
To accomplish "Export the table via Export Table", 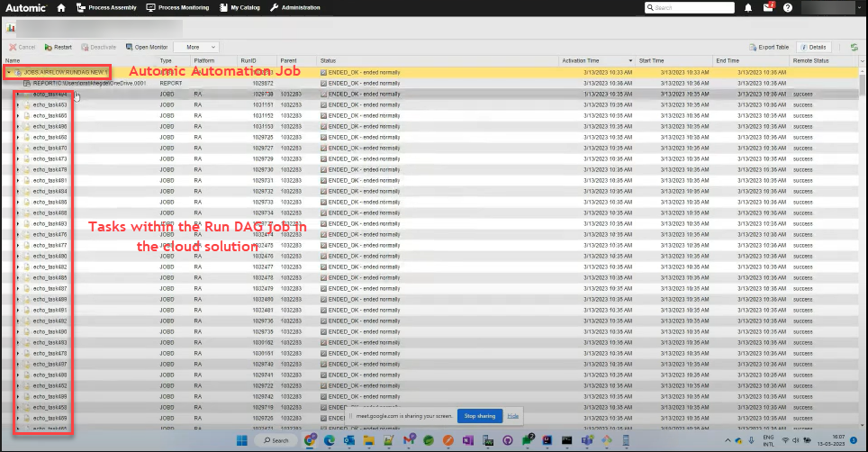I will (x=769, y=47).
